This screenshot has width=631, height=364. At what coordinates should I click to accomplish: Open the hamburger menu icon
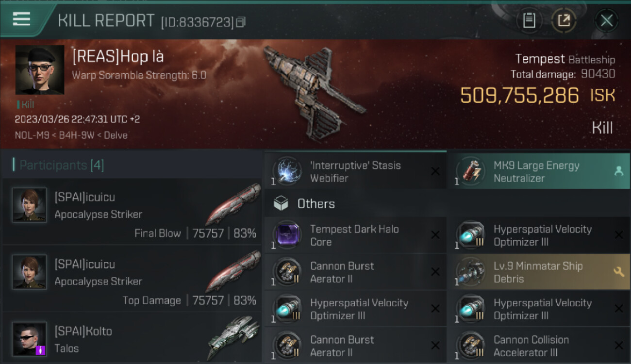click(x=21, y=19)
